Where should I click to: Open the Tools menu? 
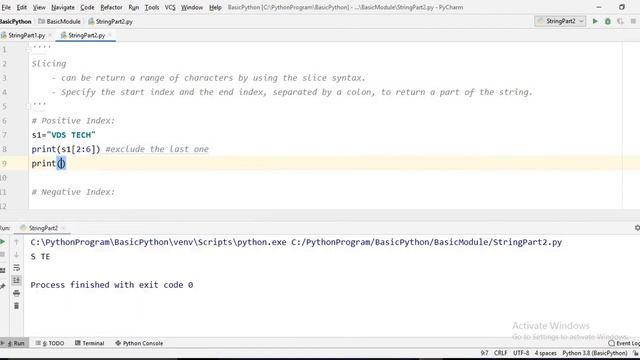point(152,7)
